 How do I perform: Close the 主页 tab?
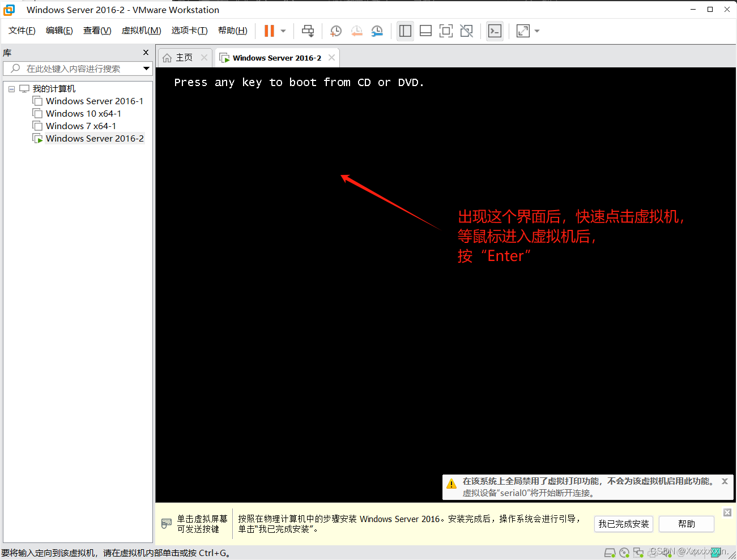(205, 58)
